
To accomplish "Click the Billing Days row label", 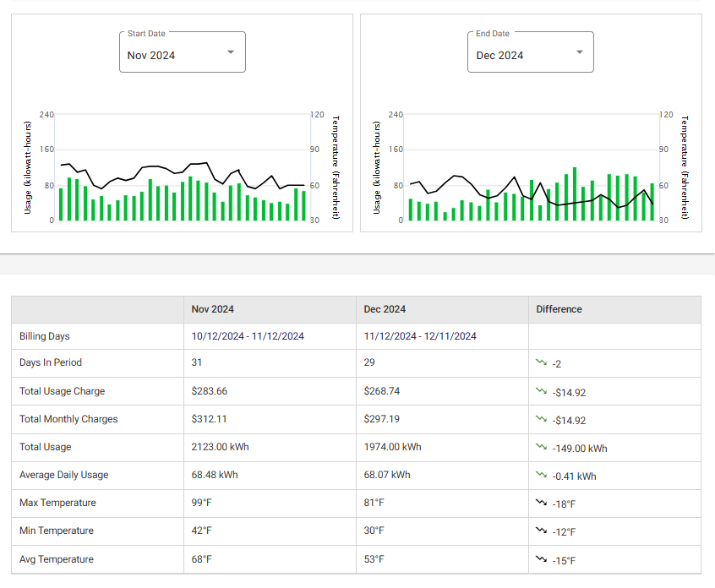I will point(44,336).
